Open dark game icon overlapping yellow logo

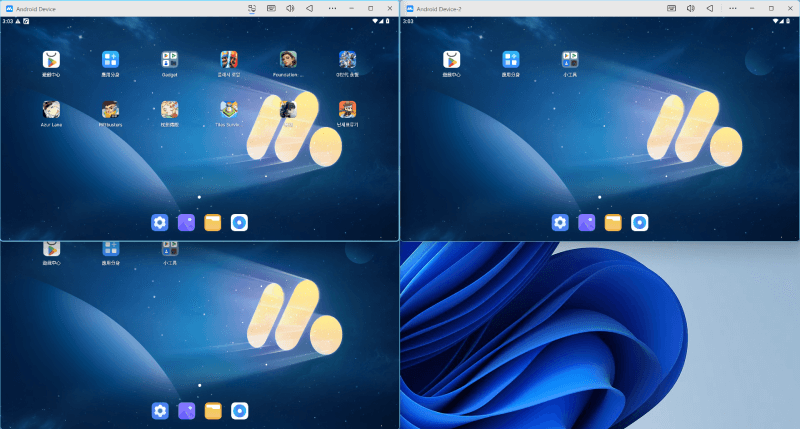pyautogui.click(x=288, y=110)
